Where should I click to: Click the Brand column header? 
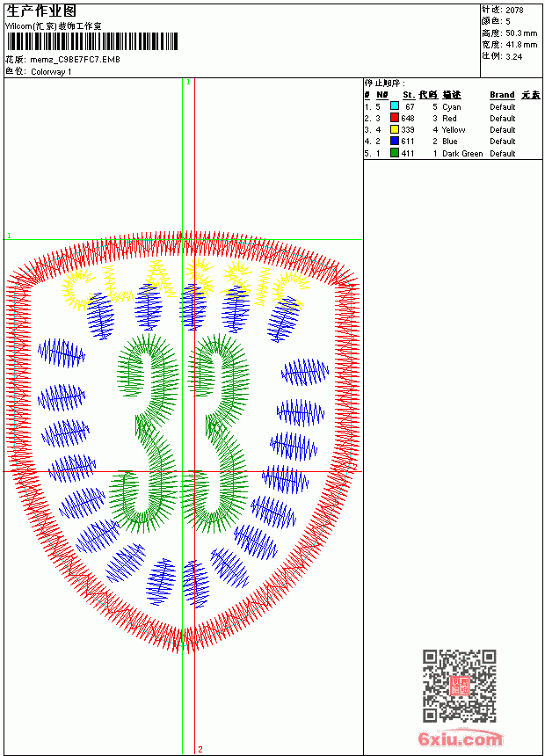click(502, 95)
